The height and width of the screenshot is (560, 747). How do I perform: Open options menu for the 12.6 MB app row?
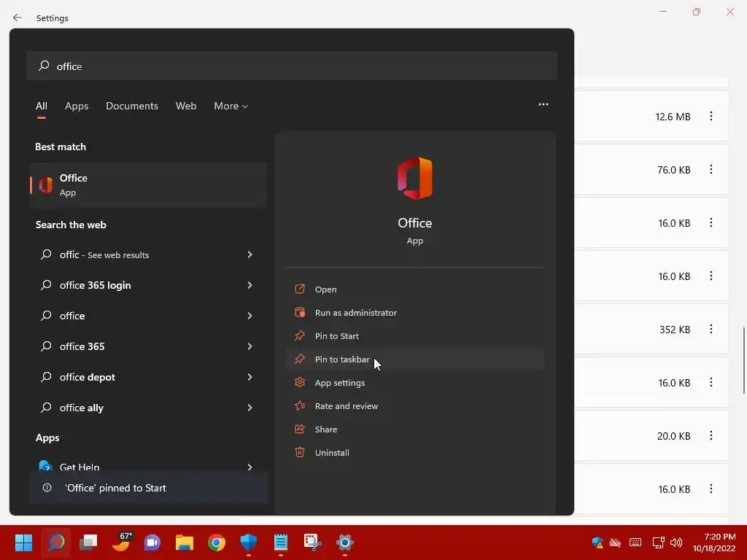coord(711,116)
